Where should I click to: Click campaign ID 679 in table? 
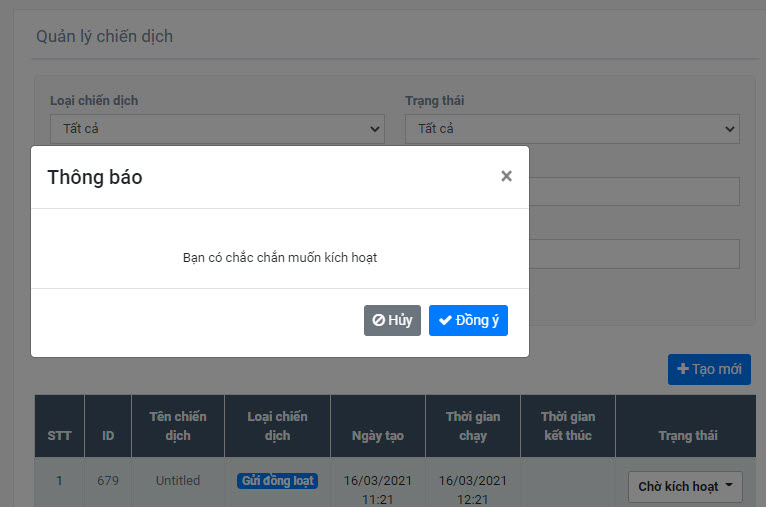[x=108, y=481]
